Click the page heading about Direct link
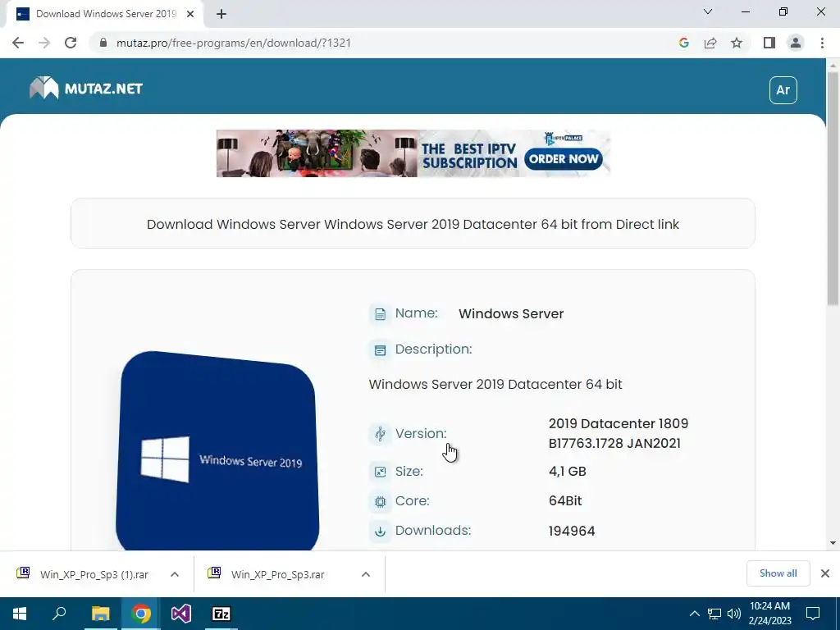Viewport: 840px width, 630px height. point(413,224)
